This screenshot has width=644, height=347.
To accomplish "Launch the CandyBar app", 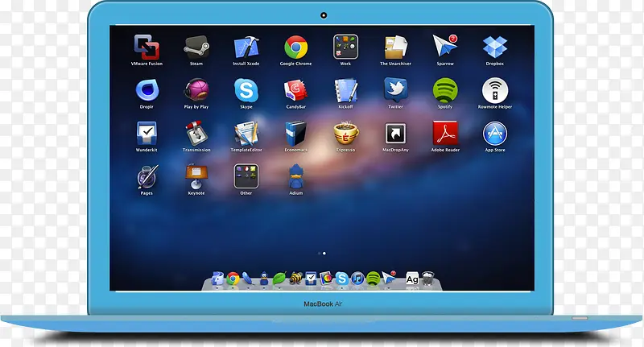I will click(295, 90).
